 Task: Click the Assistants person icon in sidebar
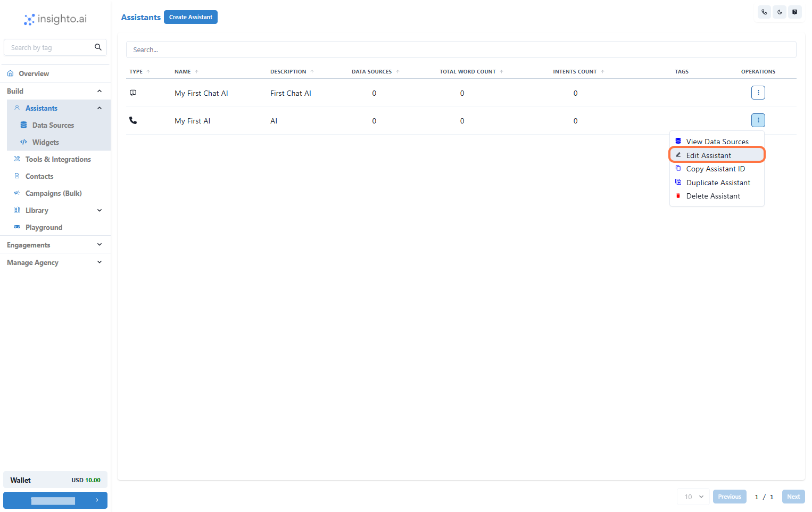point(17,108)
